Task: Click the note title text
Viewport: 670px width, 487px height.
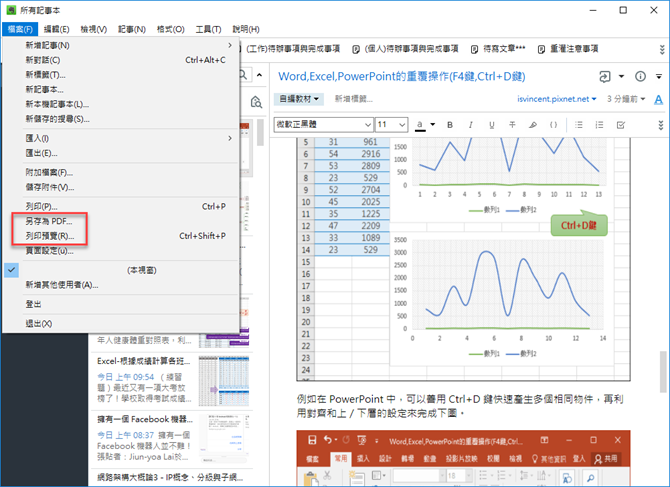Action: [402, 76]
